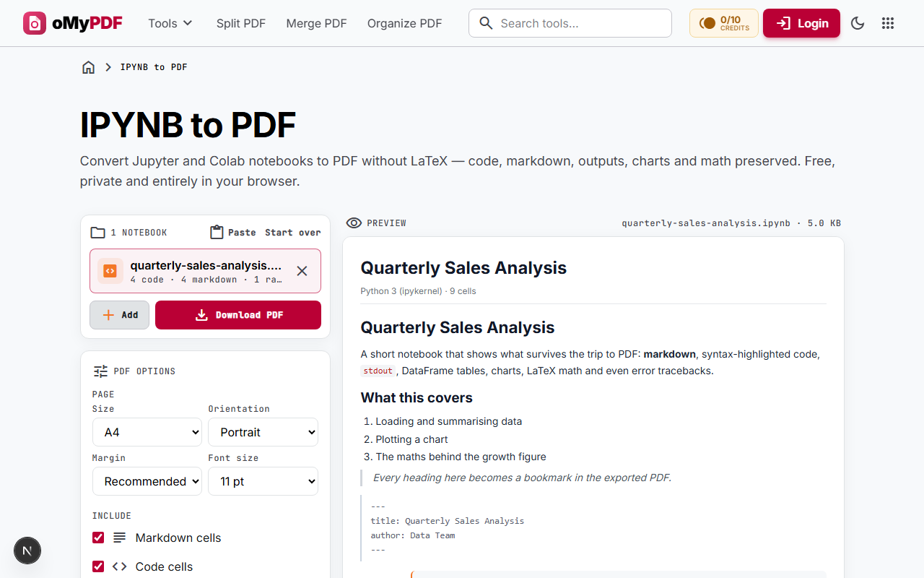Viewport: 924px width, 578px height.
Task: Click the Next.js N badge icon
Action: click(27, 551)
